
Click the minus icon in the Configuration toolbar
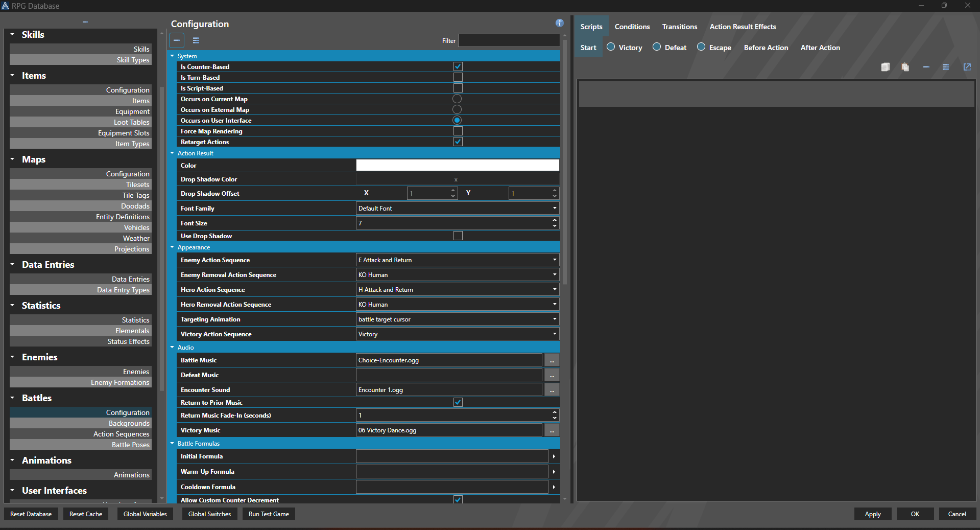point(176,40)
